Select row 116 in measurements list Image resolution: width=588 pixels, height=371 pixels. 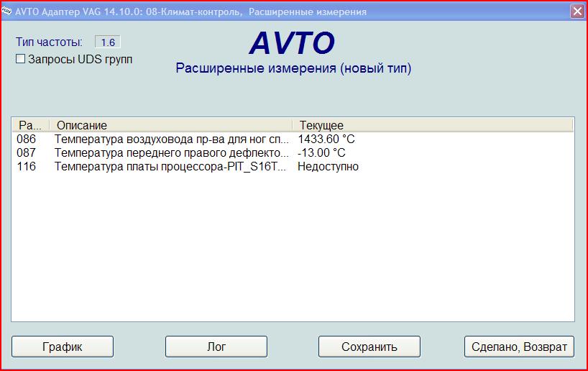(x=293, y=166)
